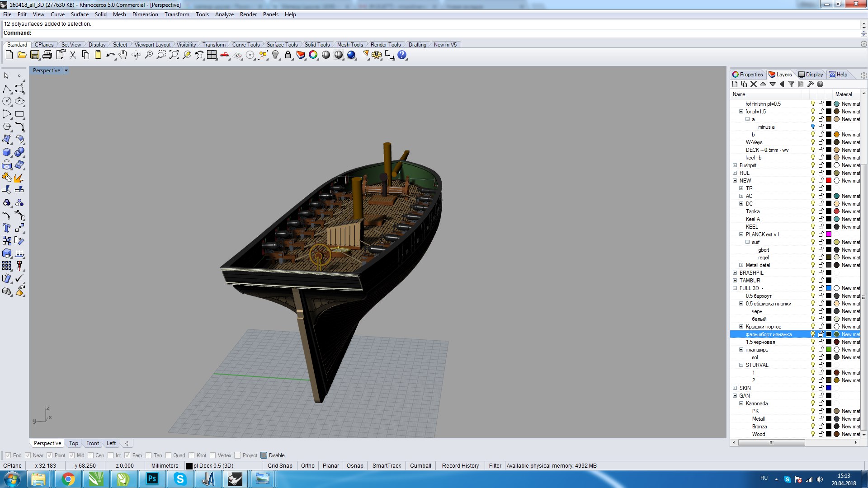Open the Perspective viewport dropdown arrow
The image size is (868, 488).
pos(66,70)
